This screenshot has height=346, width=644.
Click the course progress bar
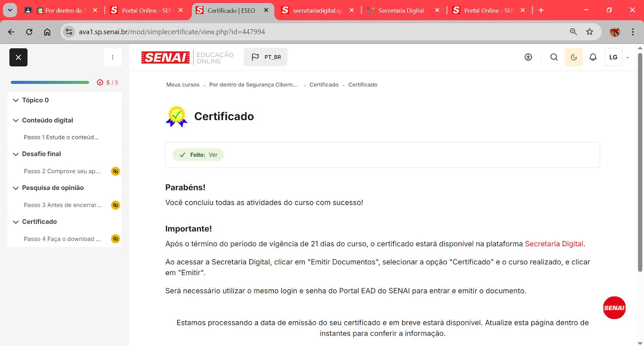pyautogui.click(x=50, y=82)
